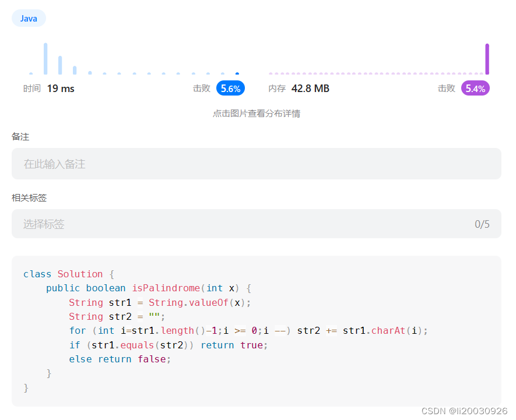Image resolution: width=516 pixels, height=420 pixels.
Task: Click the tallest light-blue runtime bar
Action: pyautogui.click(x=45, y=58)
